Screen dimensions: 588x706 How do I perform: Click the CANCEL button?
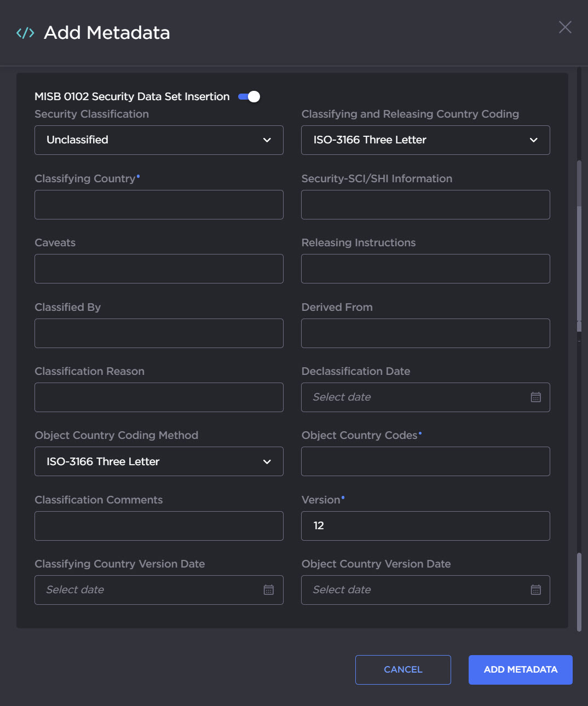[x=403, y=669]
